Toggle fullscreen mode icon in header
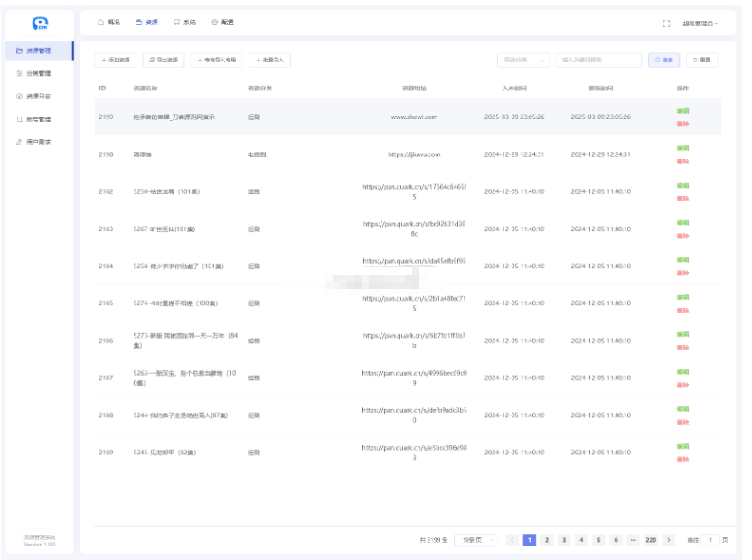This screenshot has height=560, width=752. click(x=666, y=23)
